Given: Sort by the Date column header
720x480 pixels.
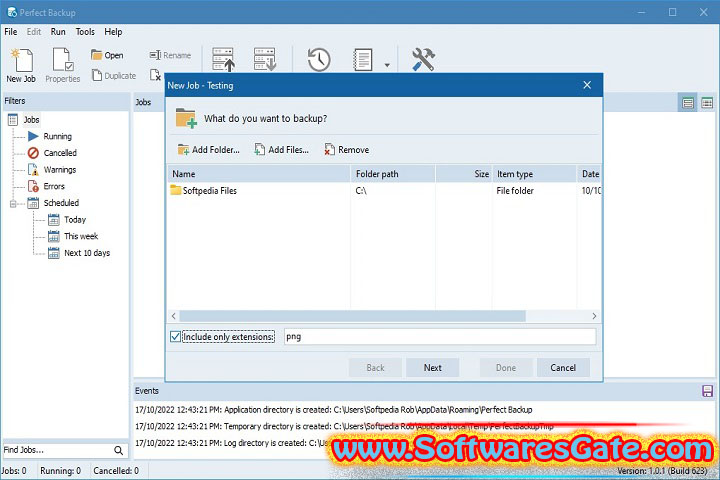Looking at the screenshot, I should pyautogui.click(x=589, y=174).
